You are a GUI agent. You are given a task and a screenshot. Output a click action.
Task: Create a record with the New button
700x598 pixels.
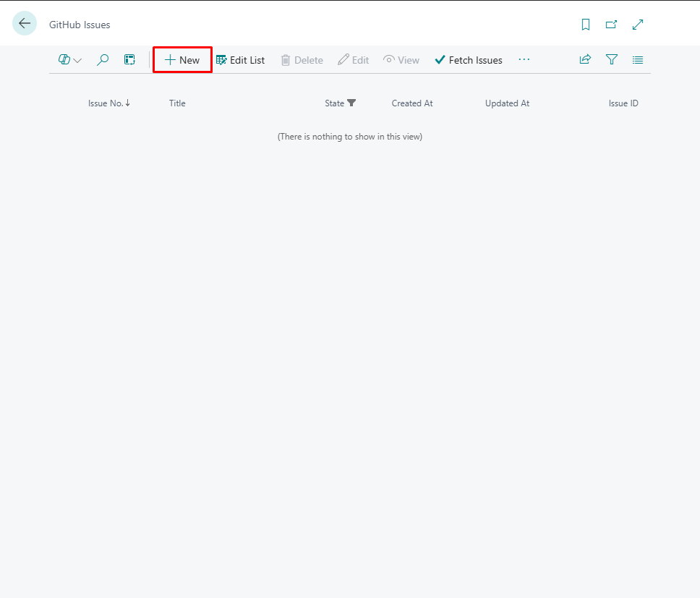click(182, 60)
